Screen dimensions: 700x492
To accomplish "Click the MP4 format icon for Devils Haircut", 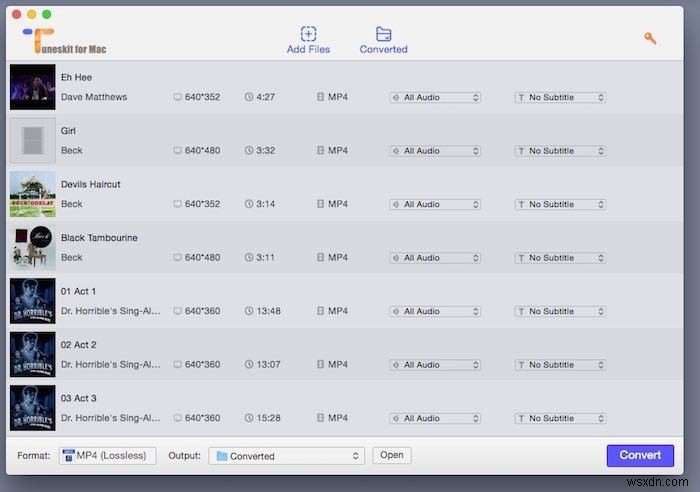I will coord(320,204).
